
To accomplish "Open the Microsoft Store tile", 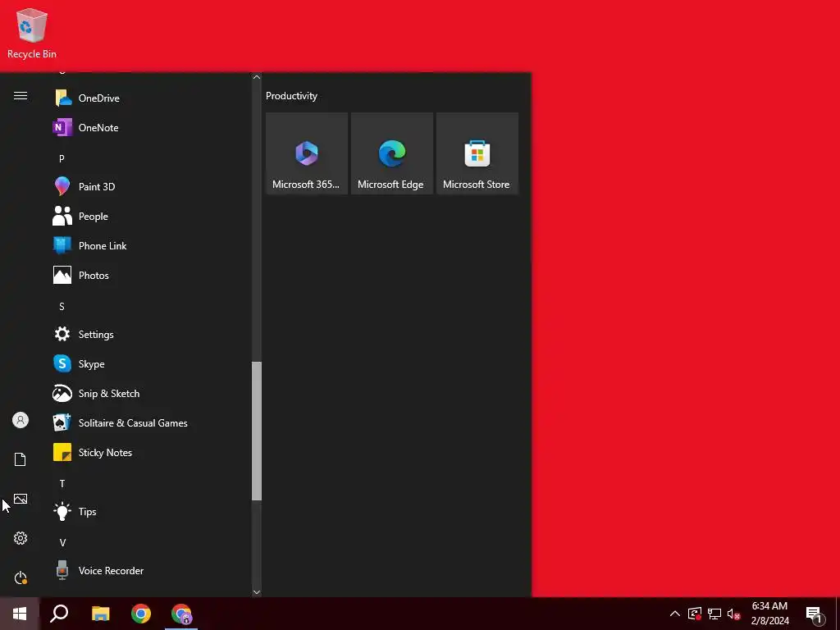I will 477,153.
